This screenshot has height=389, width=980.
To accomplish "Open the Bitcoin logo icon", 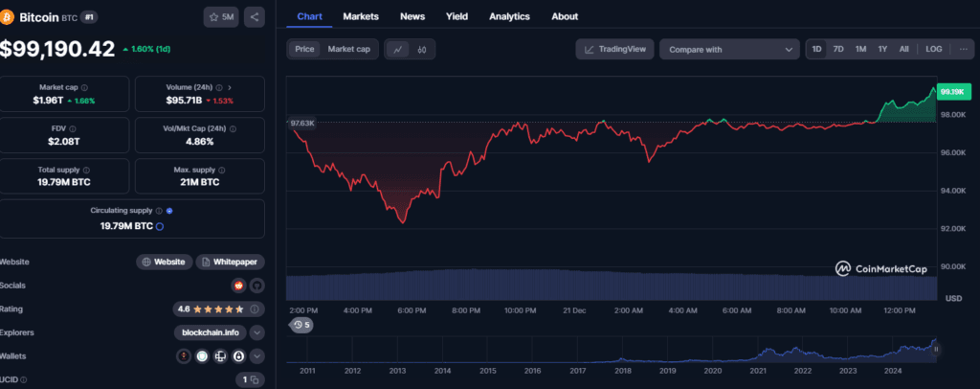I will (8, 17).
